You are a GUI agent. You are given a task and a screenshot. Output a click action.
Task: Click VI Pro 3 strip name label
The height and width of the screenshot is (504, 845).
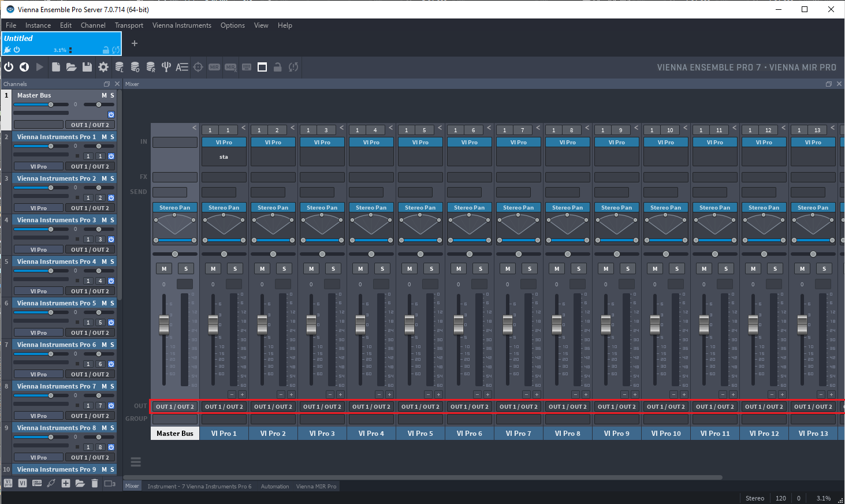tap(322, 433)
